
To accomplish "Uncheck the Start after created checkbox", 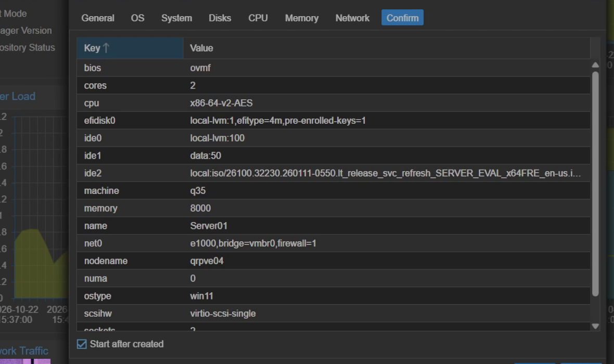I will click(x=82, y=344).
